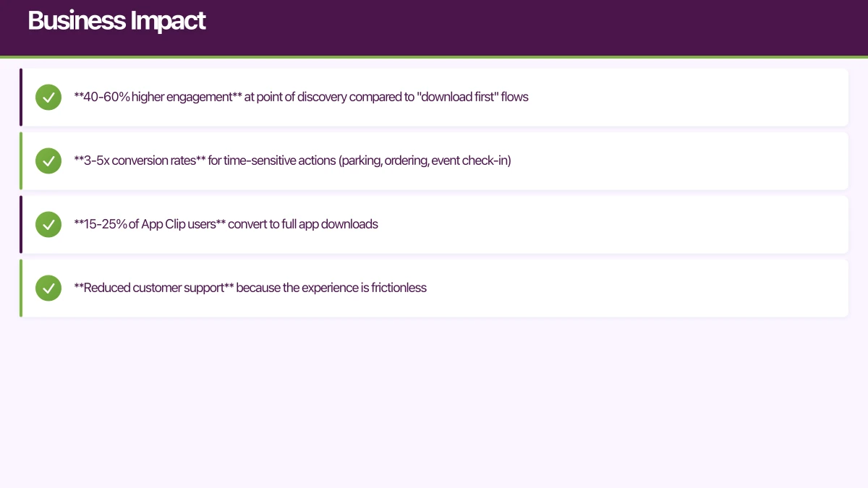868x488 pixels.
Task: Click the green divider line under the header
Action: point(434,56)
